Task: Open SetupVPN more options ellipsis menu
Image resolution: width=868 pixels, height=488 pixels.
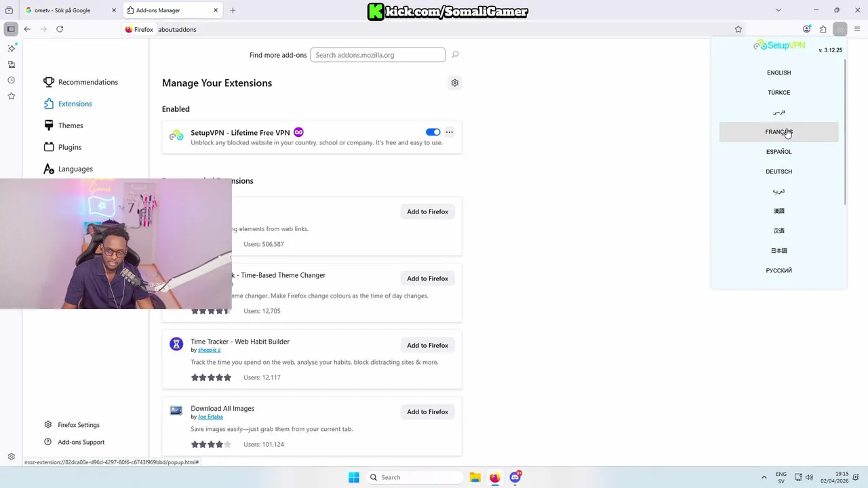Action: tap(450, 132)
